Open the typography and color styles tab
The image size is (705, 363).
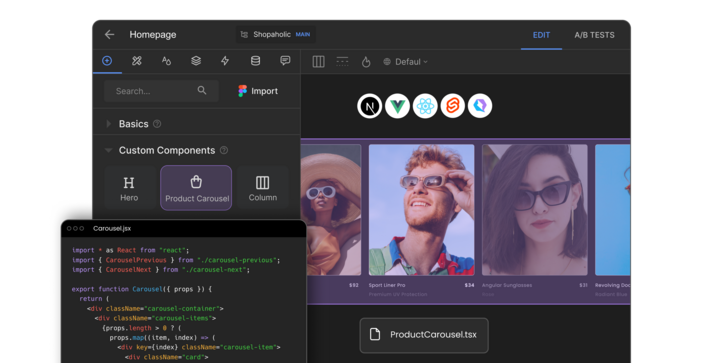click(166, 61)
